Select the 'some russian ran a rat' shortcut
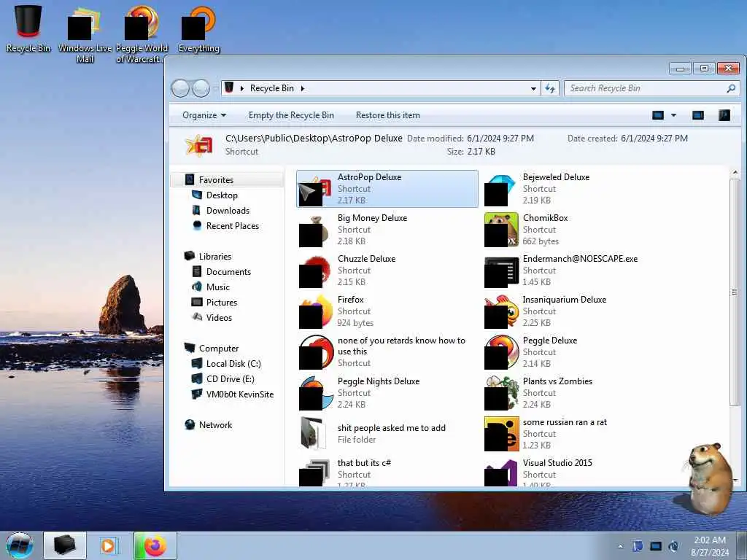The image size is (747, 560). [572, 434]
